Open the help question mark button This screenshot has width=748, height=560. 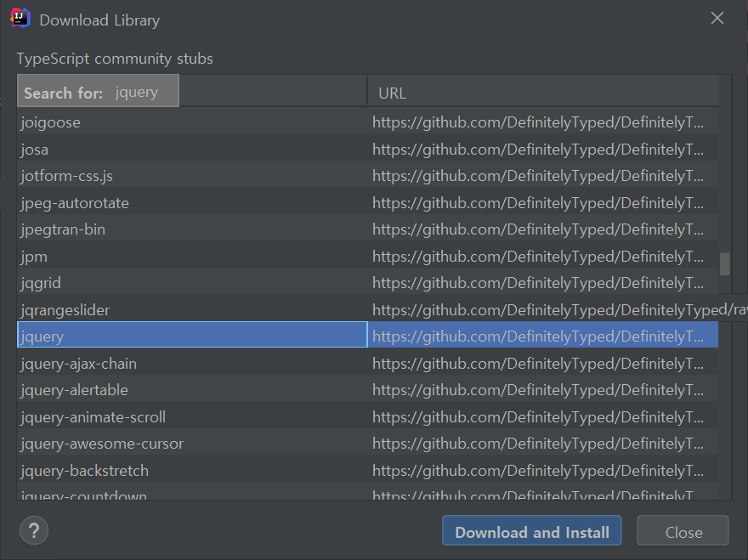(x=34, y=530)
